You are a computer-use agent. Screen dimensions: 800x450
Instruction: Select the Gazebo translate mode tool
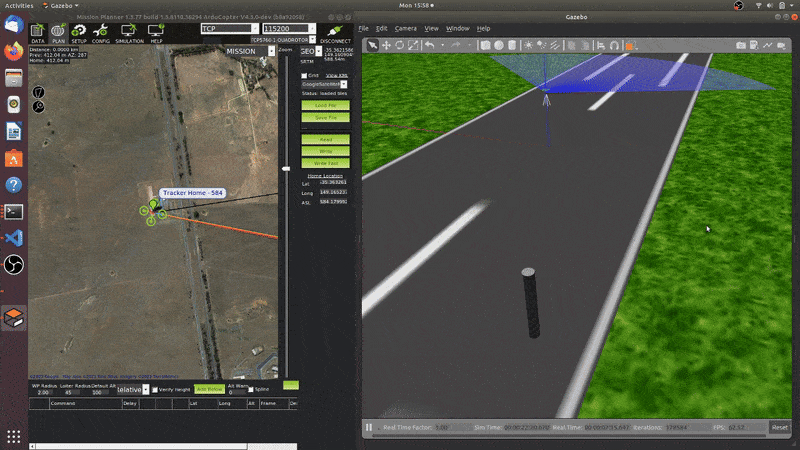(x=386, y=45)
